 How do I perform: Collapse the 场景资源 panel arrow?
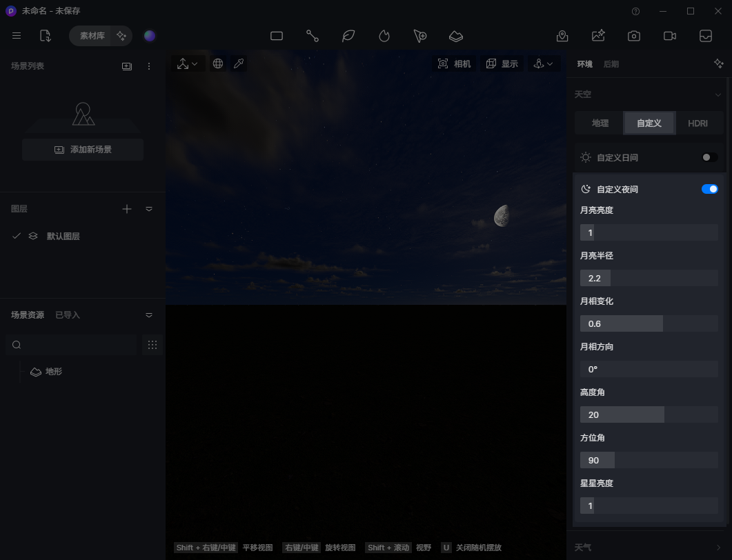[x=149, y=315]
